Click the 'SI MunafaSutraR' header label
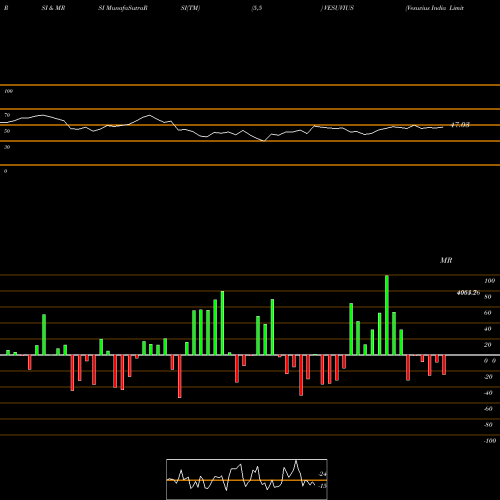The image size is (500, 500). tap(123, 8)
